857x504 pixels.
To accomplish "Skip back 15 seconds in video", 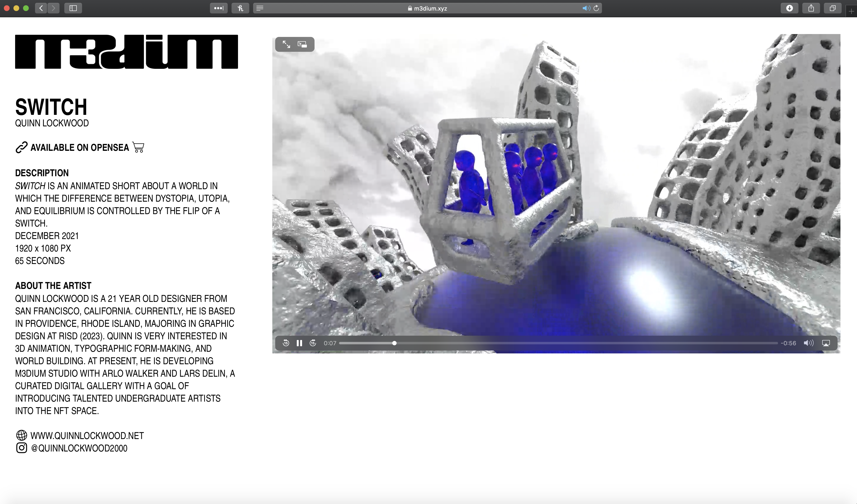I will (x=286, y=343).
